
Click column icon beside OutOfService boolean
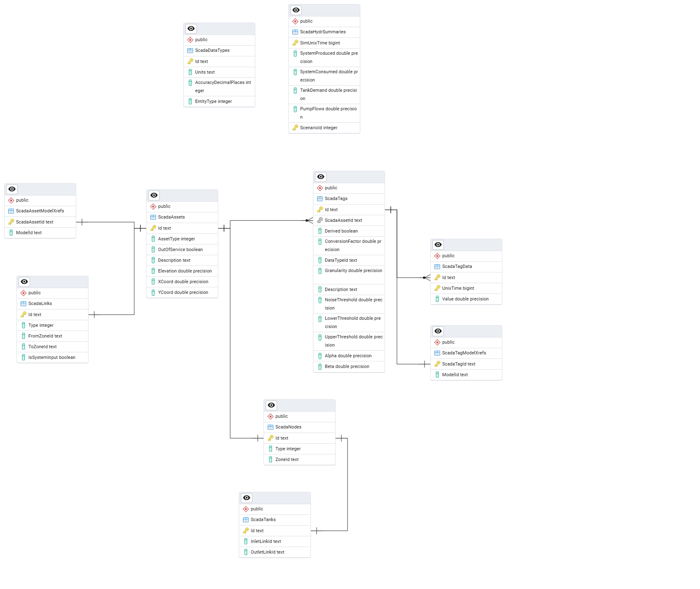point(153,249)
